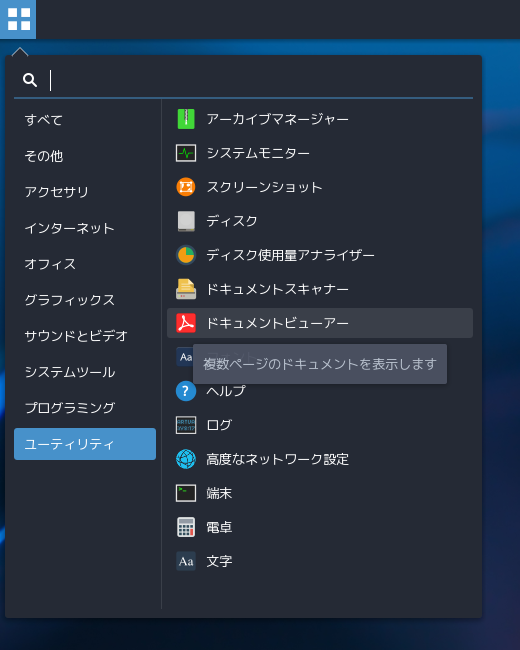Open Document Viewer red PDF icon
This screenshot has width=520, height=650.
point(186,323)
